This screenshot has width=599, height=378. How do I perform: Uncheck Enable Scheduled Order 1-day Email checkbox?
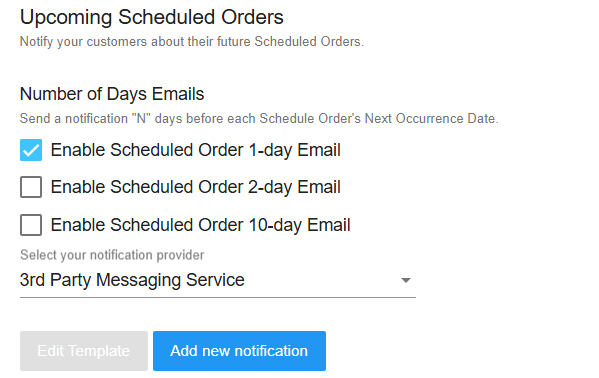click(31, 150)
